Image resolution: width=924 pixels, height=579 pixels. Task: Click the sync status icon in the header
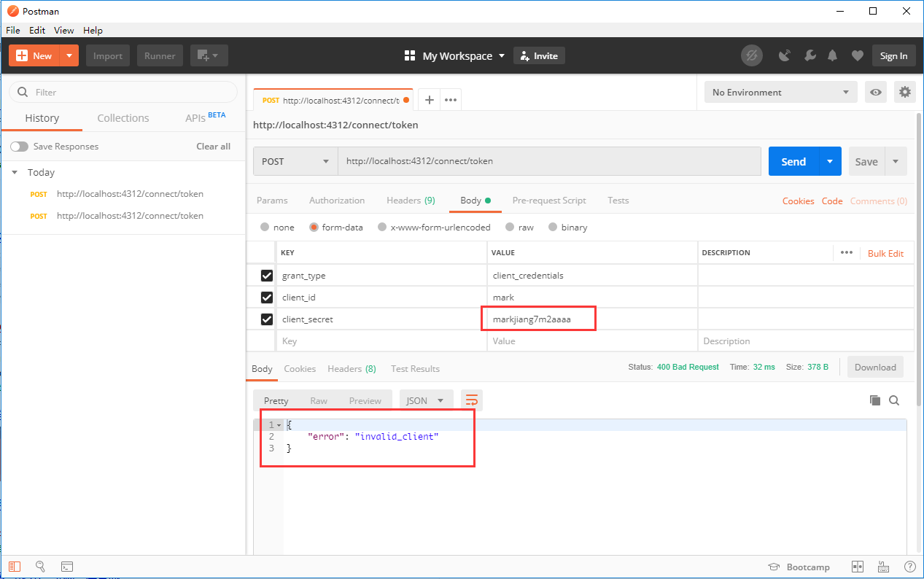click(751, 55)
